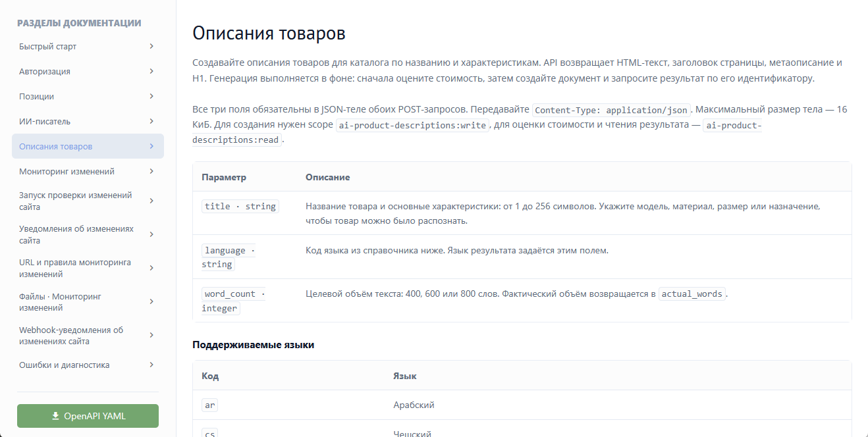The height and width of the screenshot is (437, 868).
Task: Select the Описания товаров sidebar item
Action: (x=88, y=146)
